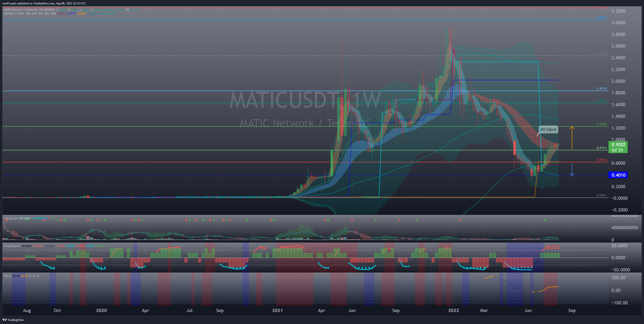Viewport: 644px width, 324px height.
Task: Click the 0.5717 MRHAB-Td legend value
Action: pyautogui.click(x=62, y=14)
